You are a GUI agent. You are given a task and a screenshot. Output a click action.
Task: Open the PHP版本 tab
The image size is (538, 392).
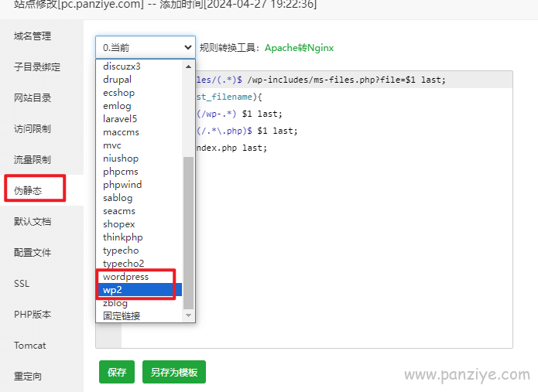pyautogui.click(x=42, y=314)
